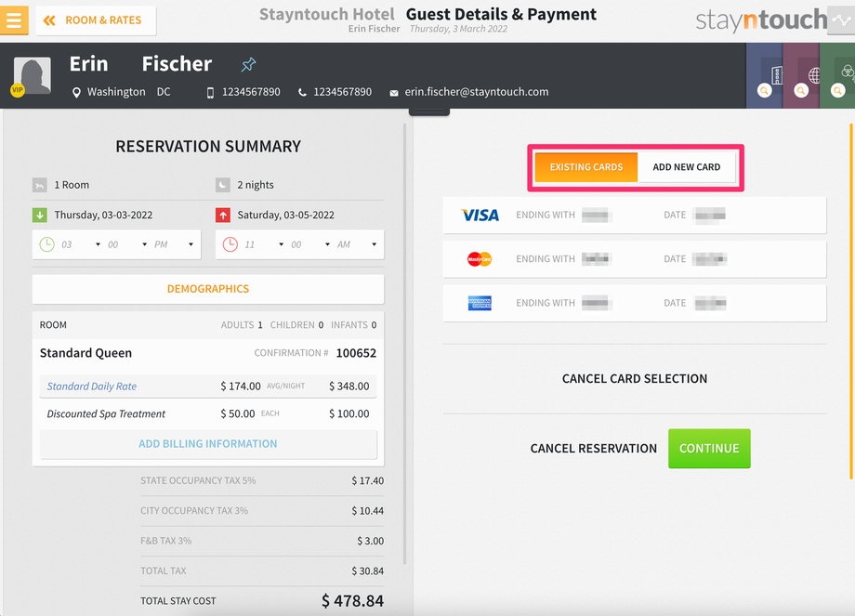Select the Visa card on file
Image resolution: width=855 pixels, height=616 pixels.
click(x=635, y=216)
